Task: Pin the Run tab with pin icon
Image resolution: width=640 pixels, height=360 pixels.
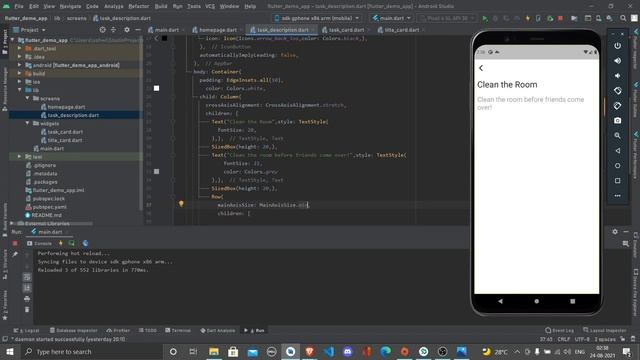Action: click(x=15, y=254)
